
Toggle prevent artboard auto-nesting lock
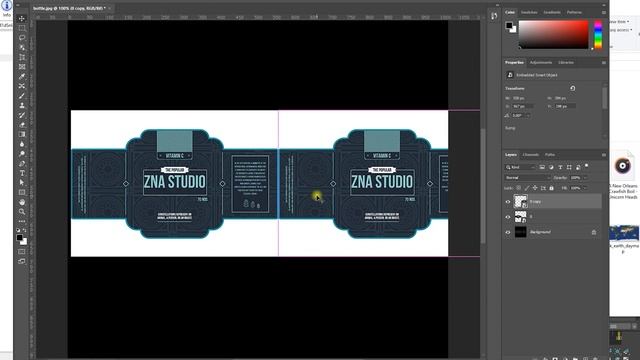point(543,188)
